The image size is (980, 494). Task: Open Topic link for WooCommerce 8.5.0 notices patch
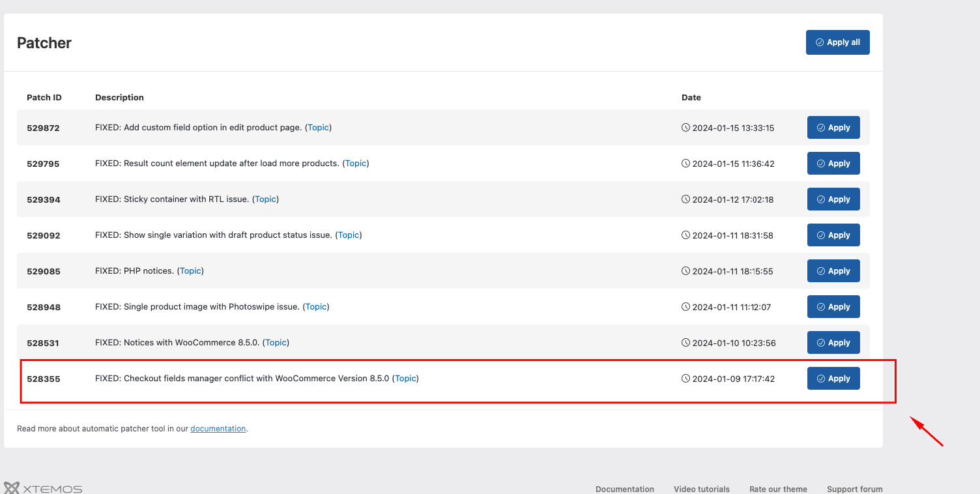point(276,343)
